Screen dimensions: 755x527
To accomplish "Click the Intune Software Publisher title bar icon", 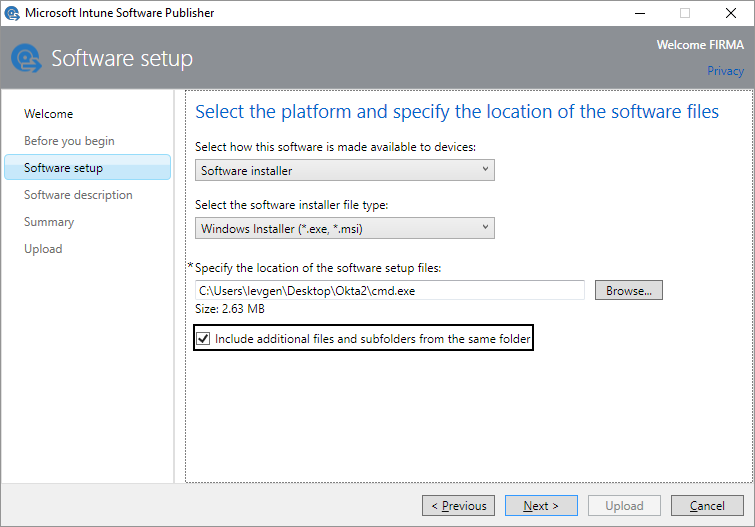I will [x=12, y=13].
